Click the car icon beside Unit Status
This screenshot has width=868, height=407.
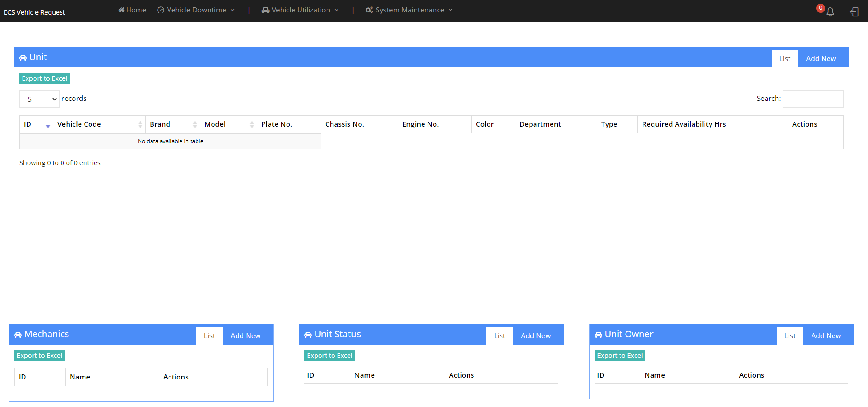coord(308,335)
